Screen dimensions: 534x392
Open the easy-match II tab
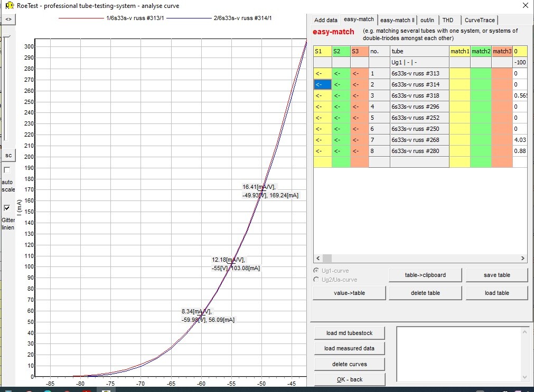tap(397, 20)
